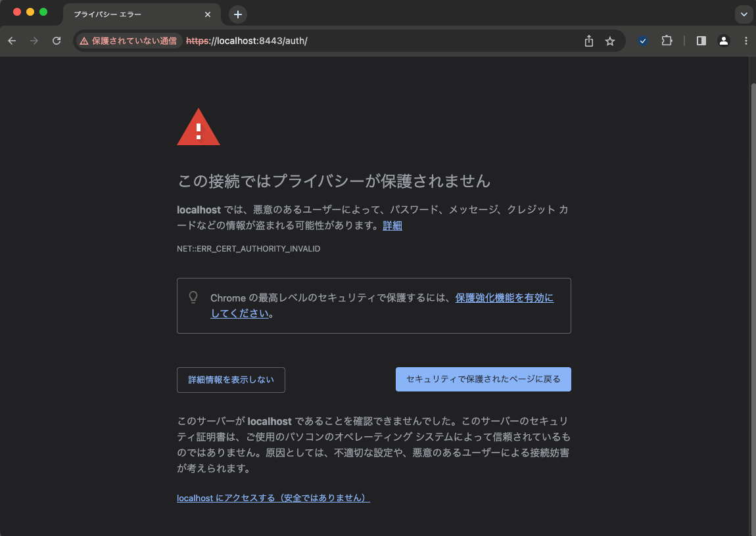Open the 保護されていない通信 security warning chip
The height and width of the screenshot is (536, 756).
click(129, 41)
